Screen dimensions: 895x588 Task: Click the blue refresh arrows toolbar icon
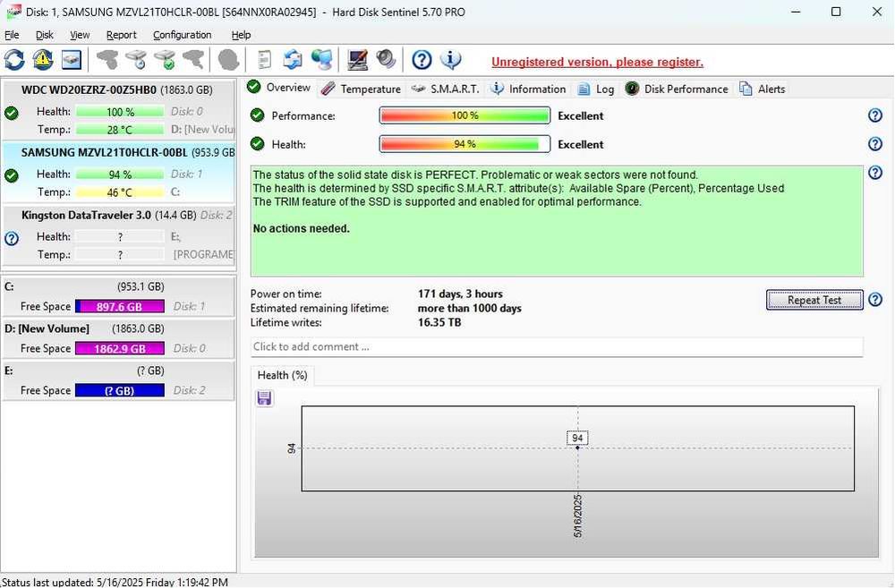14,59
